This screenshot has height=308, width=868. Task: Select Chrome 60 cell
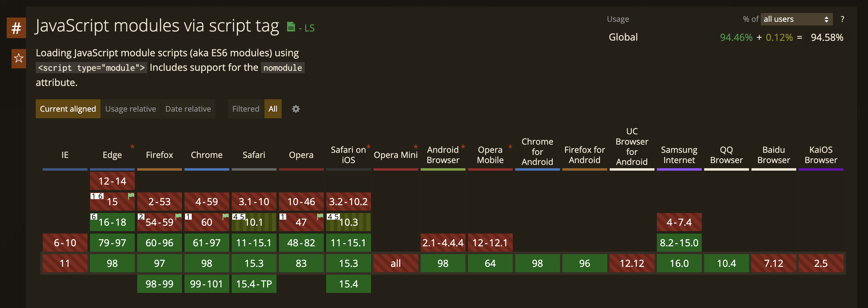(x=207, y=222)
